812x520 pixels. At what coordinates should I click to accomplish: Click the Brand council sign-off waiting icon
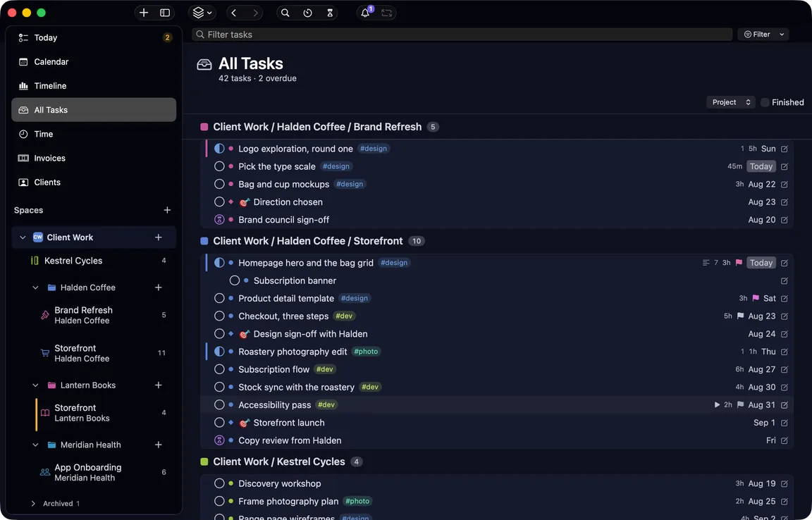click(220, 220)
